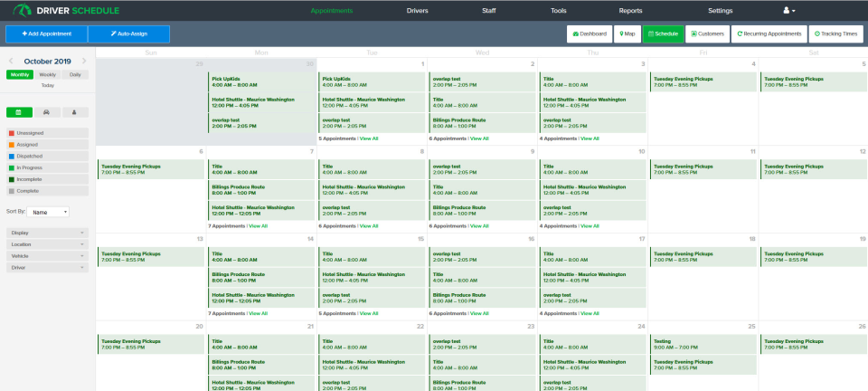Click the Auto-Assign wand button
Viewport: 868px width, 391px height.
pos(129,33)
